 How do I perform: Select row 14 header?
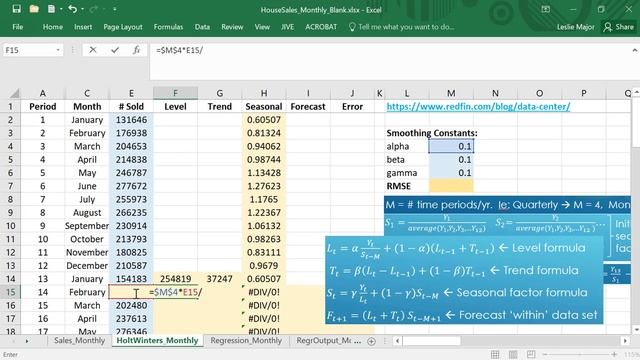[x=10, y=279]
